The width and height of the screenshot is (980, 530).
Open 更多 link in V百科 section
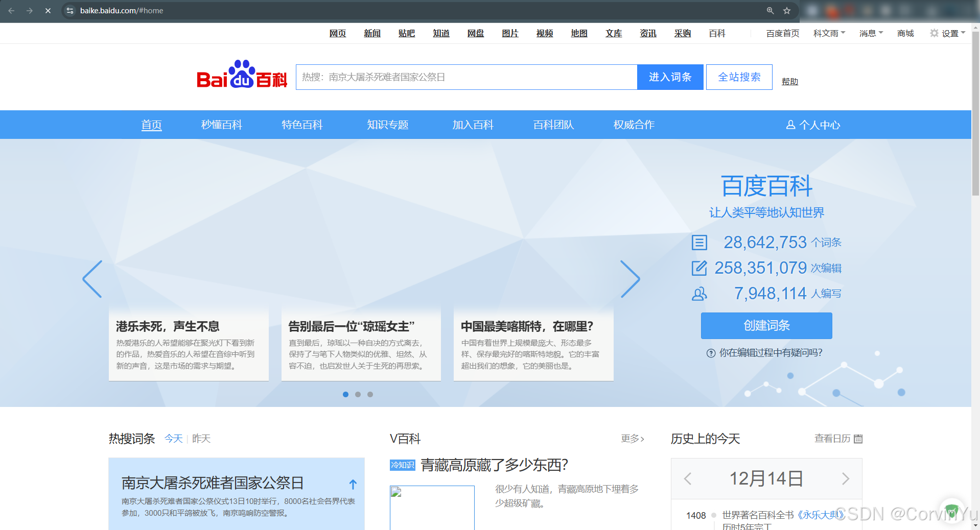click(x=633, y=439)
